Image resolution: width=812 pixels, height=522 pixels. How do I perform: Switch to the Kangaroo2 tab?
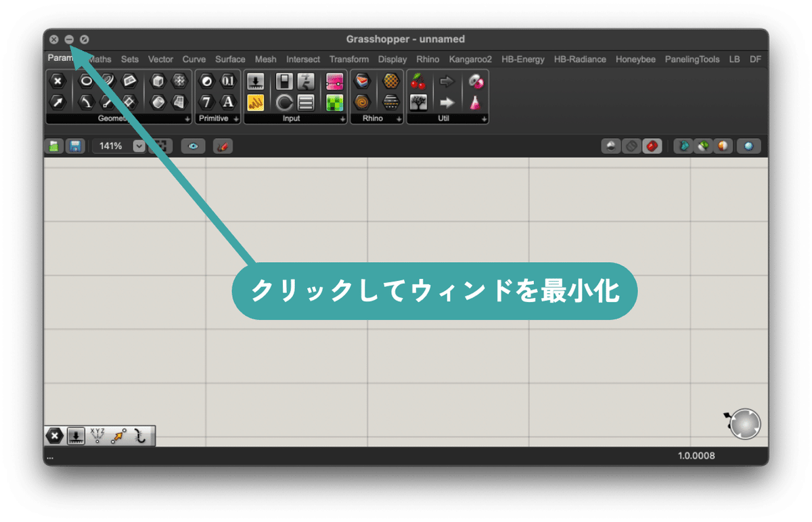[x=470, y=59]
